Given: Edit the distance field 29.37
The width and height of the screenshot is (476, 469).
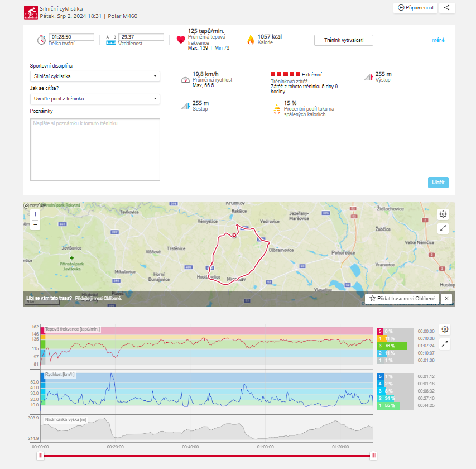Looking at the screenshot, I should pyautogui.click(x=141, y=37).
